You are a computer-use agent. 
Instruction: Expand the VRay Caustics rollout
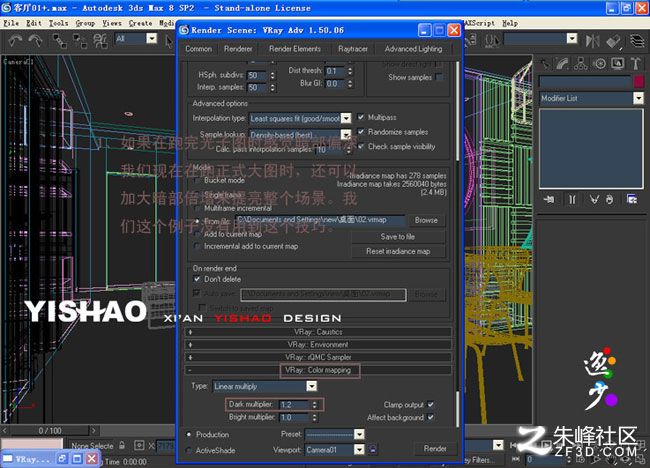[318, 332]
